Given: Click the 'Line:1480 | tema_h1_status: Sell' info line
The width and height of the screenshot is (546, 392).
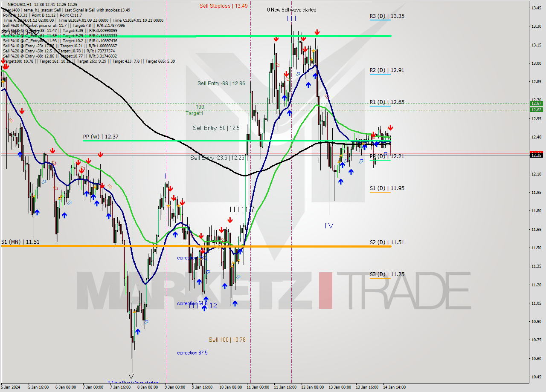Looking at the screenshot, I should [x=66, y=10].
